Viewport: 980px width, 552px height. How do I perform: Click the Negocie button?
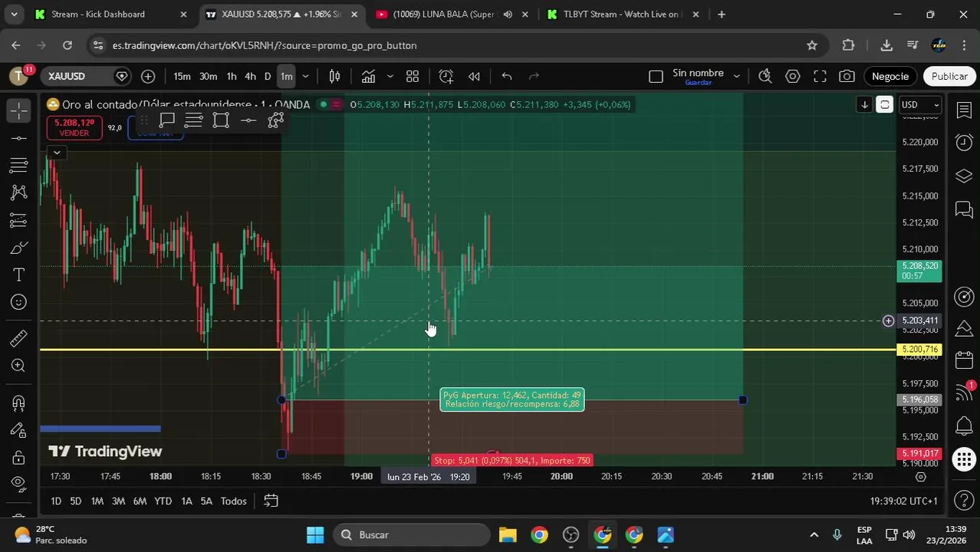[890, 76]
